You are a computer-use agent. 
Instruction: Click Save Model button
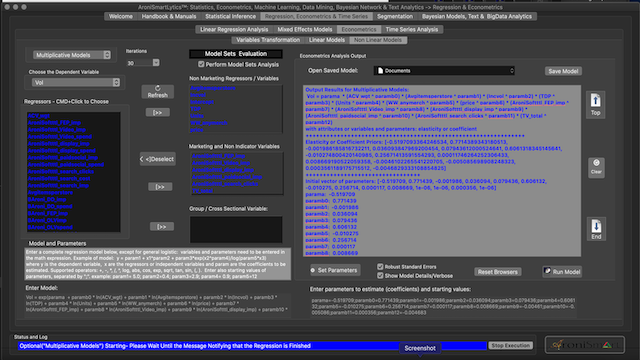(563, 71)
